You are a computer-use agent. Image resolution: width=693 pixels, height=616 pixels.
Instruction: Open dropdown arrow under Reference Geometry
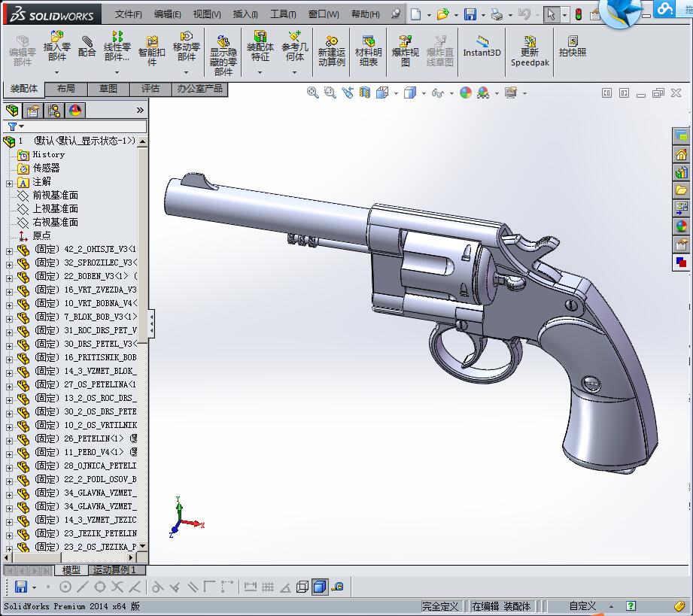point(294,71)
